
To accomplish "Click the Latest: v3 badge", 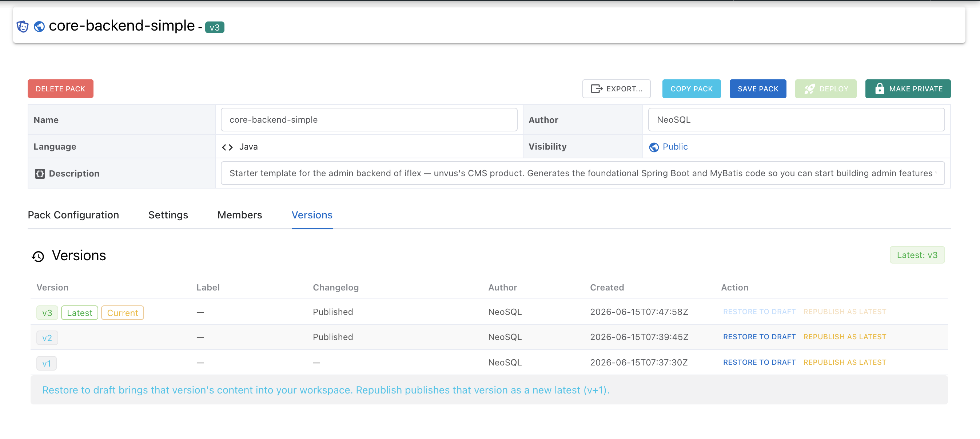I will tap(917, 255).
